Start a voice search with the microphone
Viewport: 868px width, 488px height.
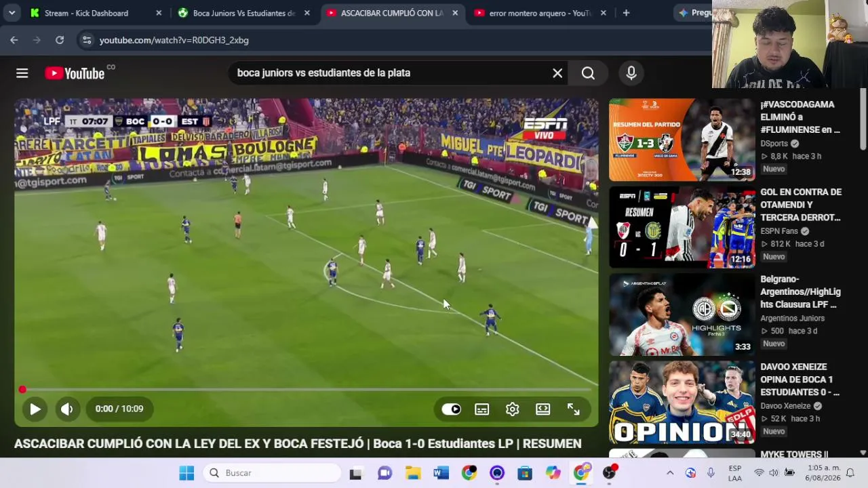631,73
